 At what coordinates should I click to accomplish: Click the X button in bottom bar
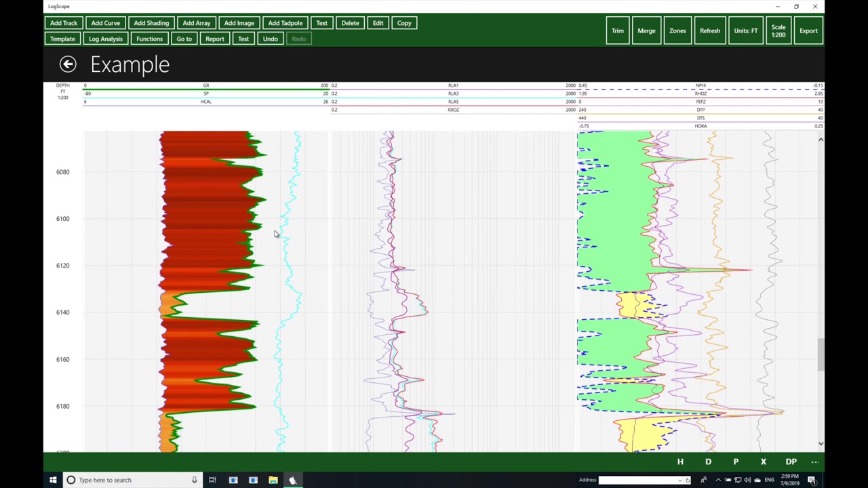point(764,462)
